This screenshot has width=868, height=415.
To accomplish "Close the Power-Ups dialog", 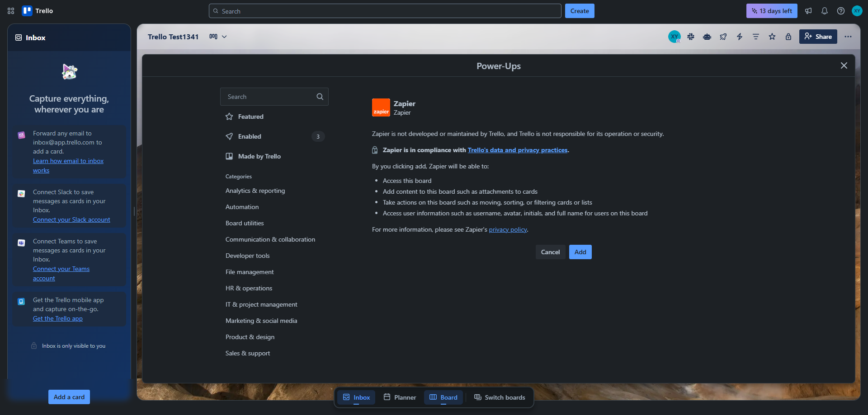I will (844, 65).
